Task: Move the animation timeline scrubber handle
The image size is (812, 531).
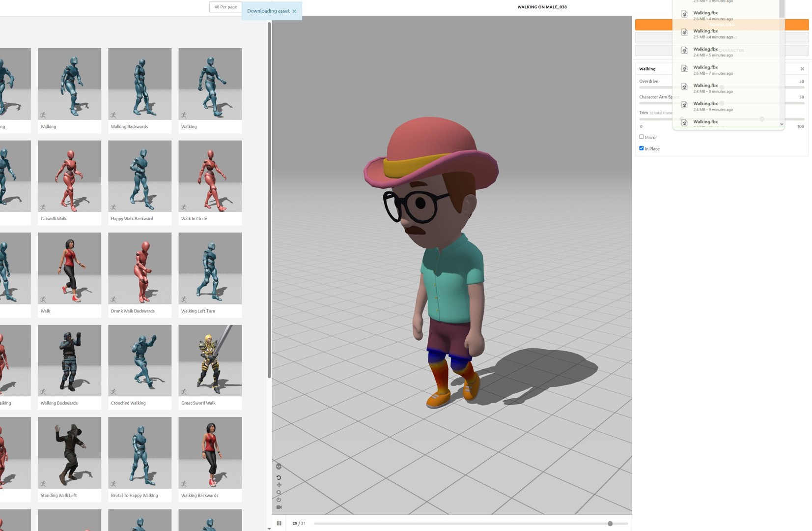Action: 610,524
